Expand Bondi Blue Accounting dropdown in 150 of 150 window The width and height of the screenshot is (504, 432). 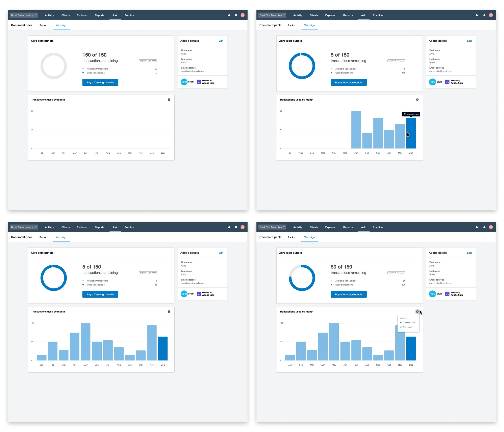click(x=24, y=15)
